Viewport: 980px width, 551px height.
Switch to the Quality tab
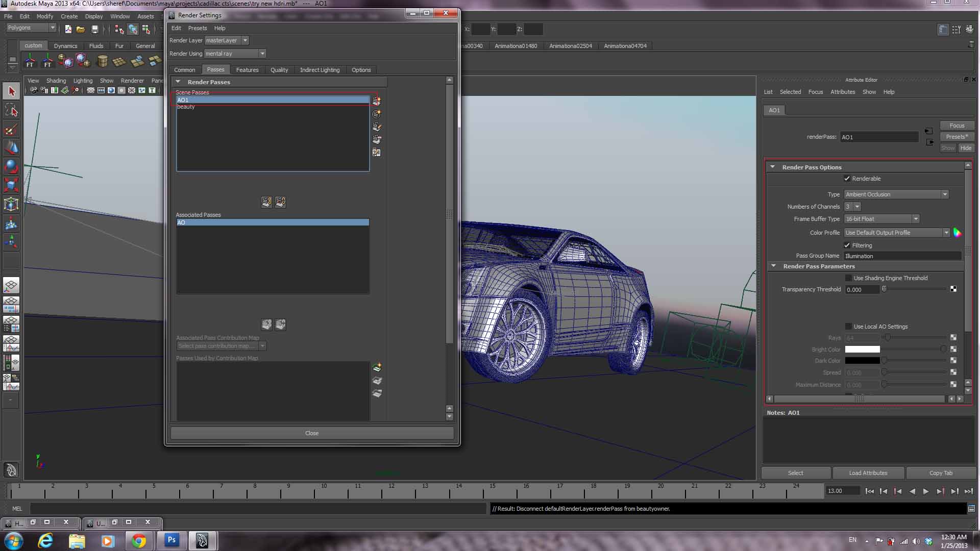(x=279, y=70)
